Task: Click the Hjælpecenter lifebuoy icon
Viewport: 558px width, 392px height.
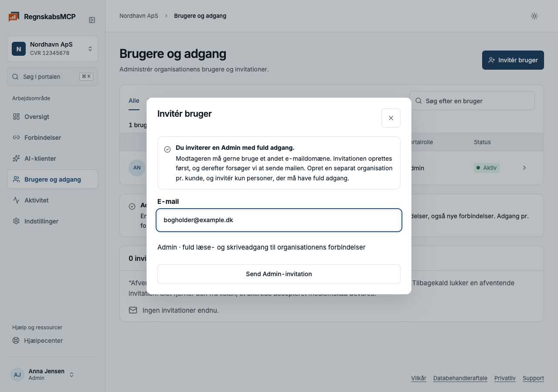Action: (16, 341)
